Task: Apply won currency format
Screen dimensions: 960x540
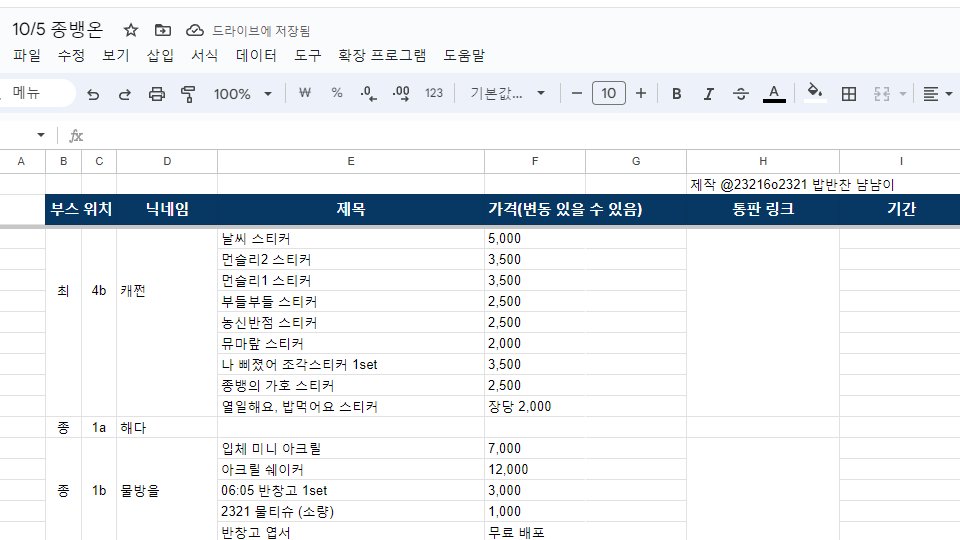Action: pos(304,93)
